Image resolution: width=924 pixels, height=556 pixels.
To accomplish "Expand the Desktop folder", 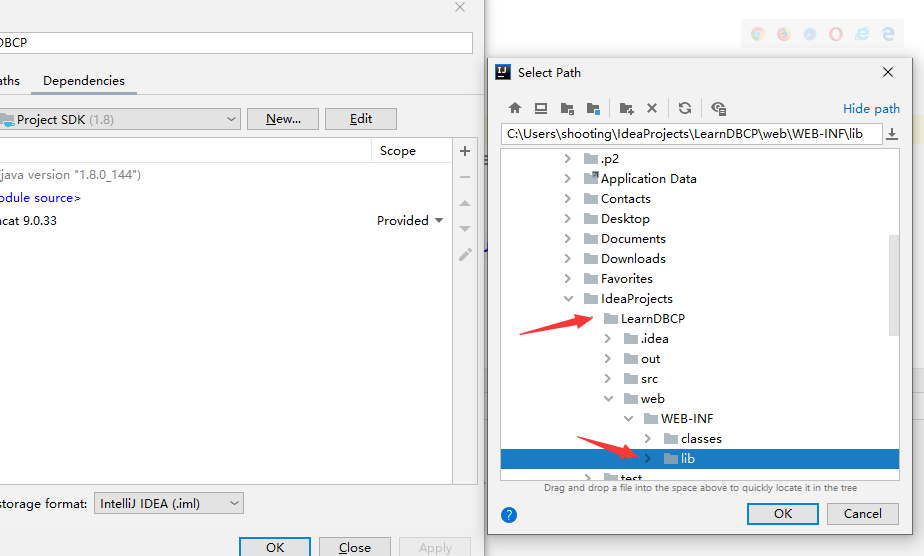I will click(x=567, y=219).
